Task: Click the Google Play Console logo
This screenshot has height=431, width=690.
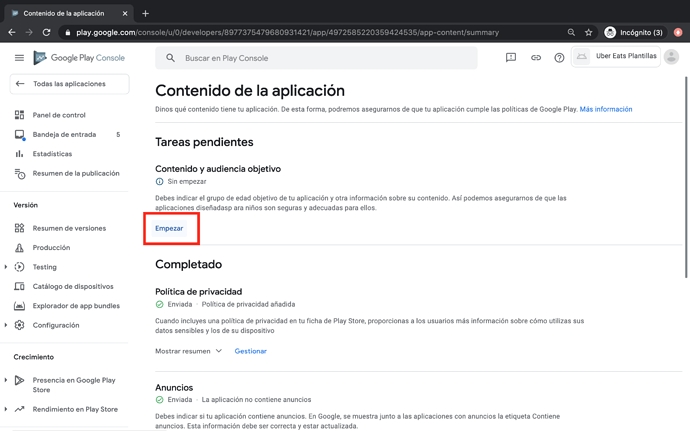Action: click(x=80, y=58)
